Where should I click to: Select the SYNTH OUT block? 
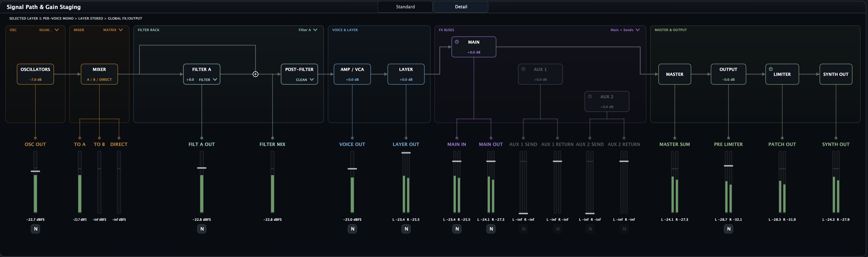click(836, 74)
